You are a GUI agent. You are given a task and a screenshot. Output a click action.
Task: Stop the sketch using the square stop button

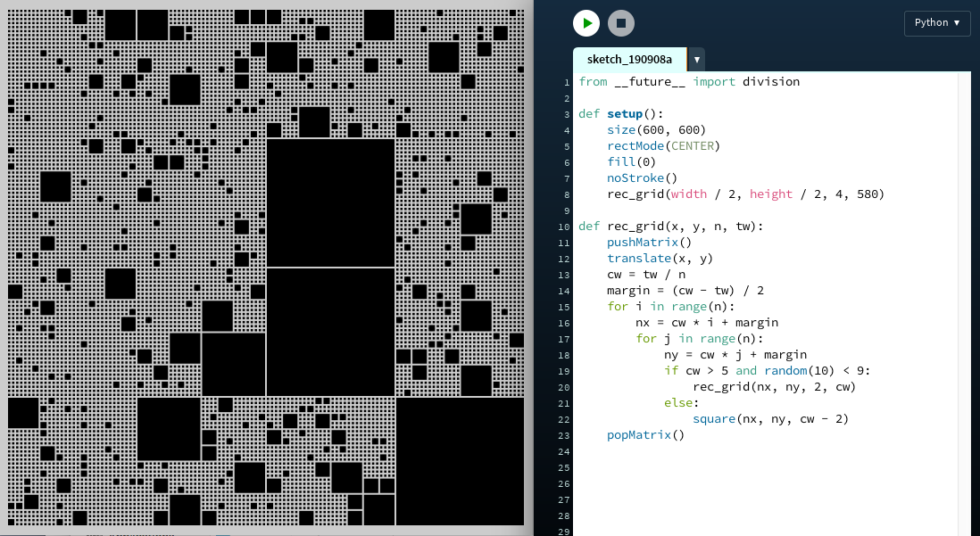(621, 23)
